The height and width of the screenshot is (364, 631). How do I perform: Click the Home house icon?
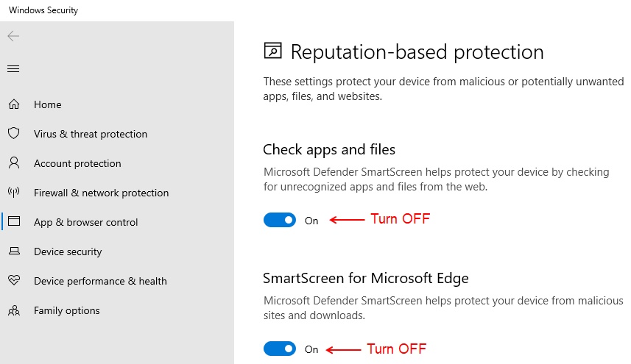click(14, 104)
